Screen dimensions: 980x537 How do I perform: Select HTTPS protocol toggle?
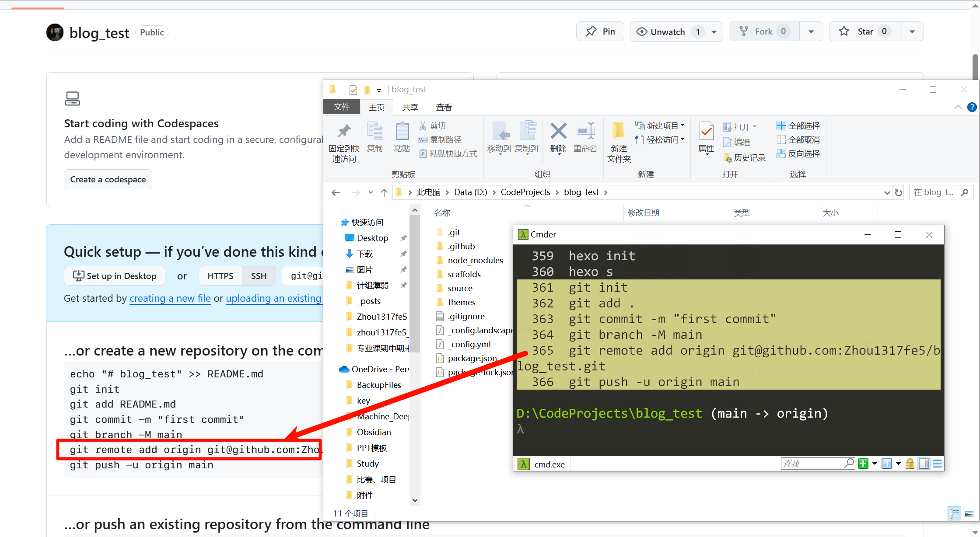coord(220,276)
